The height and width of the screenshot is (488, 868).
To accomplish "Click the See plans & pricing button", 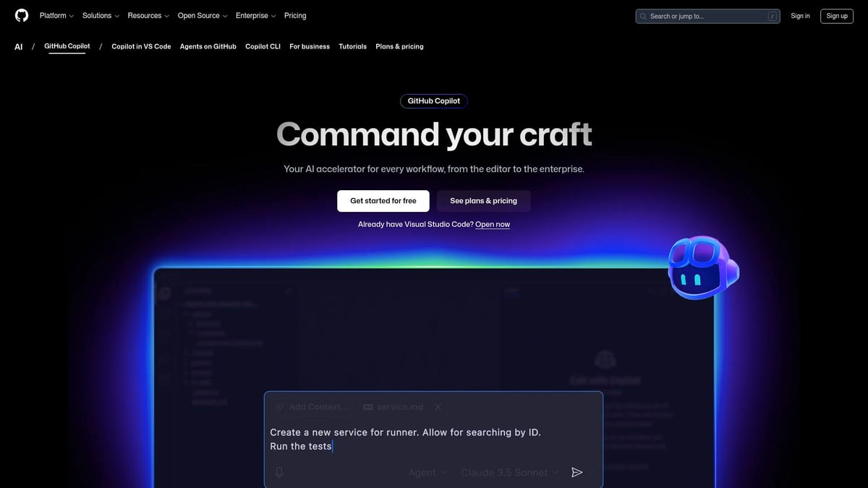I will click(x=483, y=200).
